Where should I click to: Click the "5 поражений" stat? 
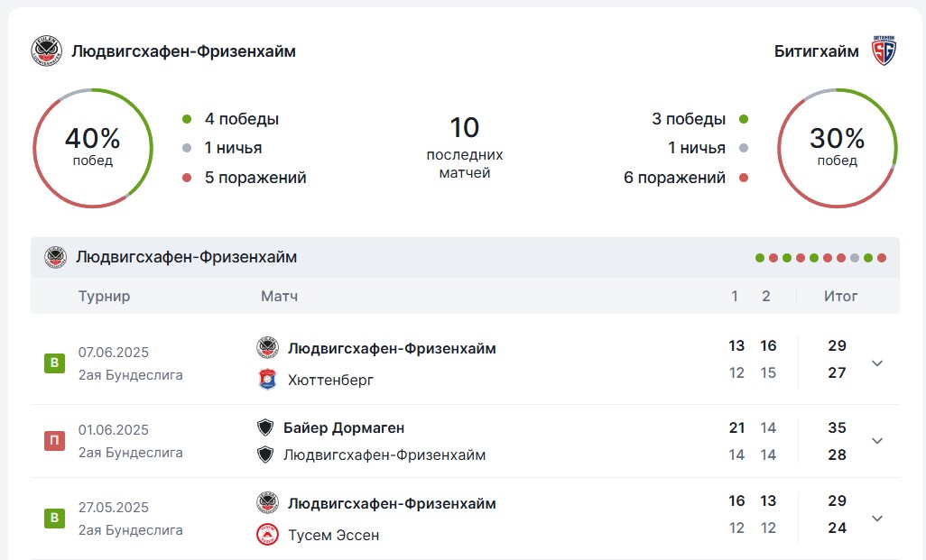[255, 178]
